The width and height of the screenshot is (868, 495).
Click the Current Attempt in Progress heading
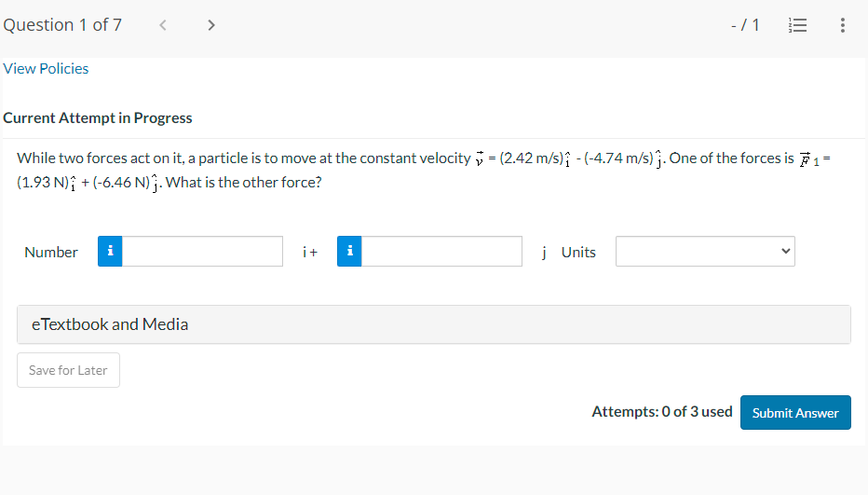(98, 118)
